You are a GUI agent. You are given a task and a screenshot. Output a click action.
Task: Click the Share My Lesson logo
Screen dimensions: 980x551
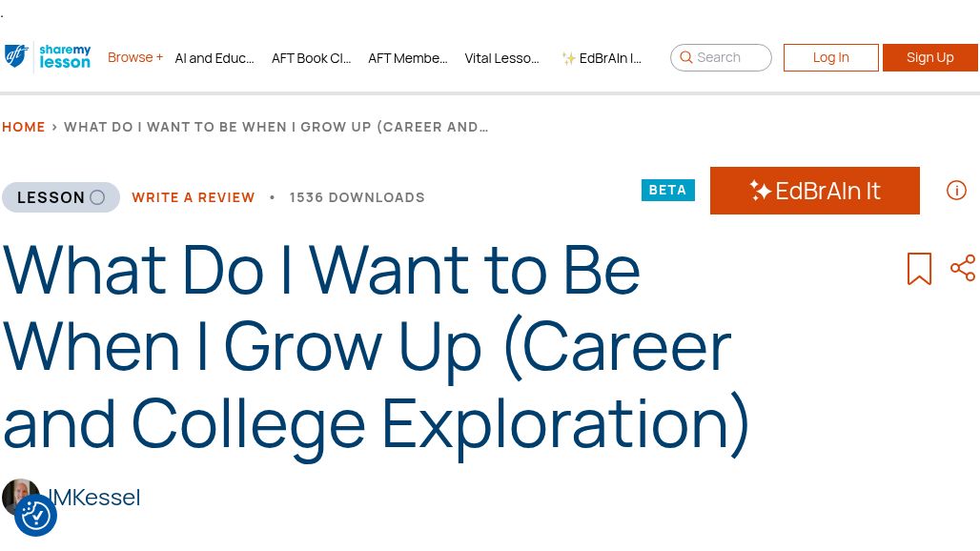pyautogui.click(x=48, y=57)
